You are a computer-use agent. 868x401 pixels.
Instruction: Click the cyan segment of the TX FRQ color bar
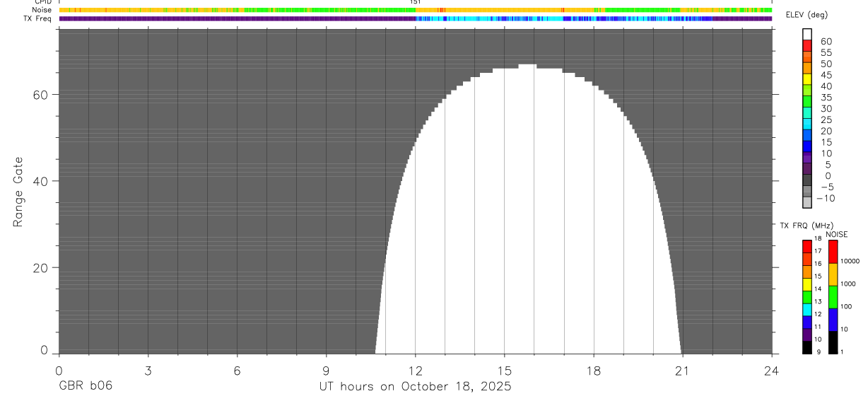807,309
